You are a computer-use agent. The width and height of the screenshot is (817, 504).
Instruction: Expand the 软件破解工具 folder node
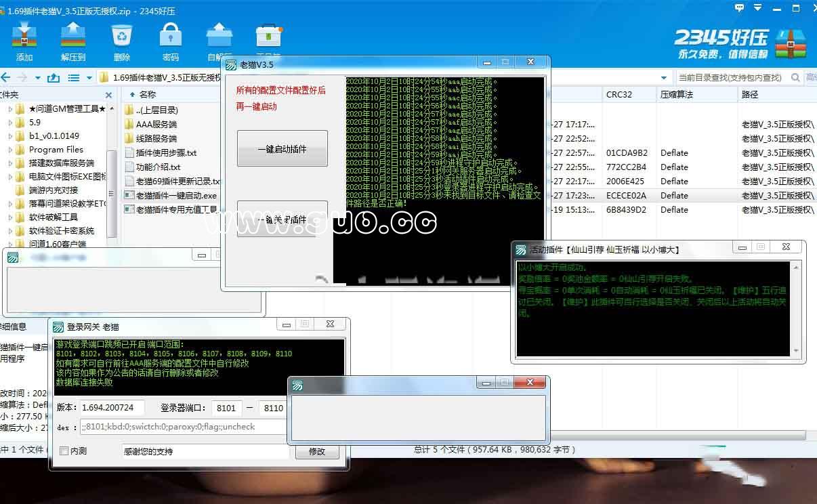click(10, 217)
